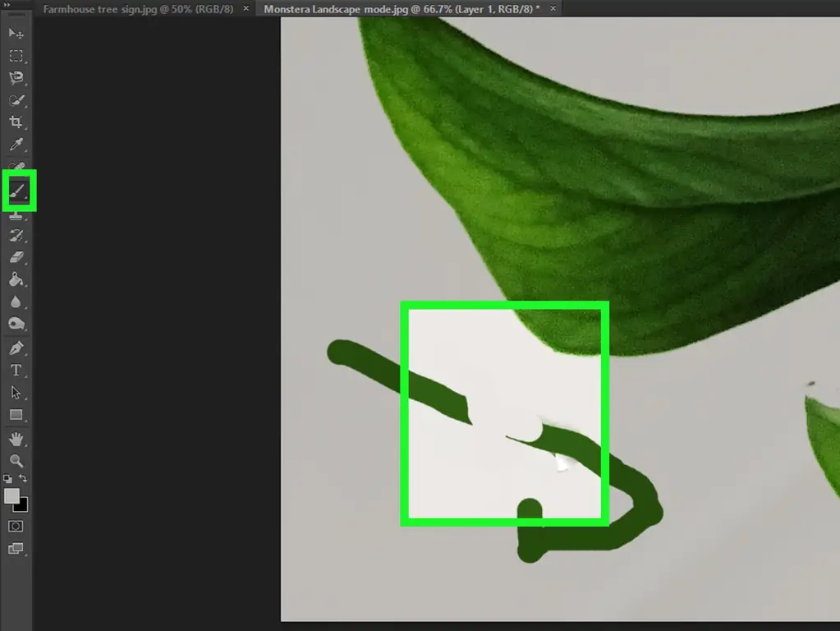This screenshot has height=631, width=840.
Task: Select the Brush tool
Action: click(x=18, y=191)
